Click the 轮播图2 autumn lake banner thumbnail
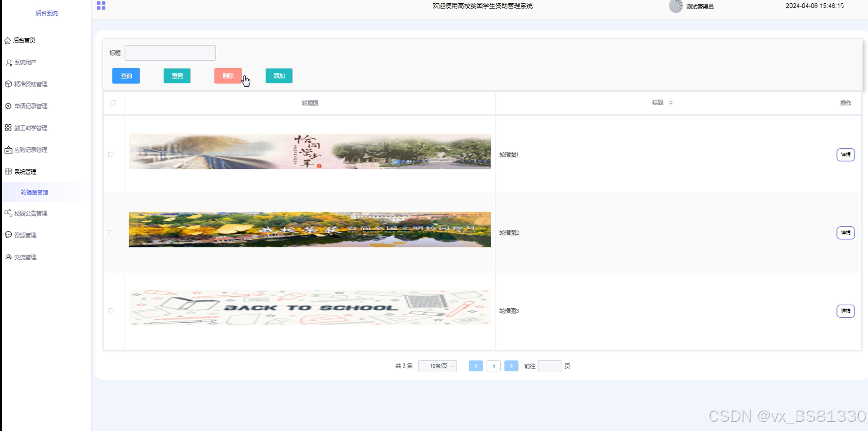The image size is (868, 431). pos(310,230)
